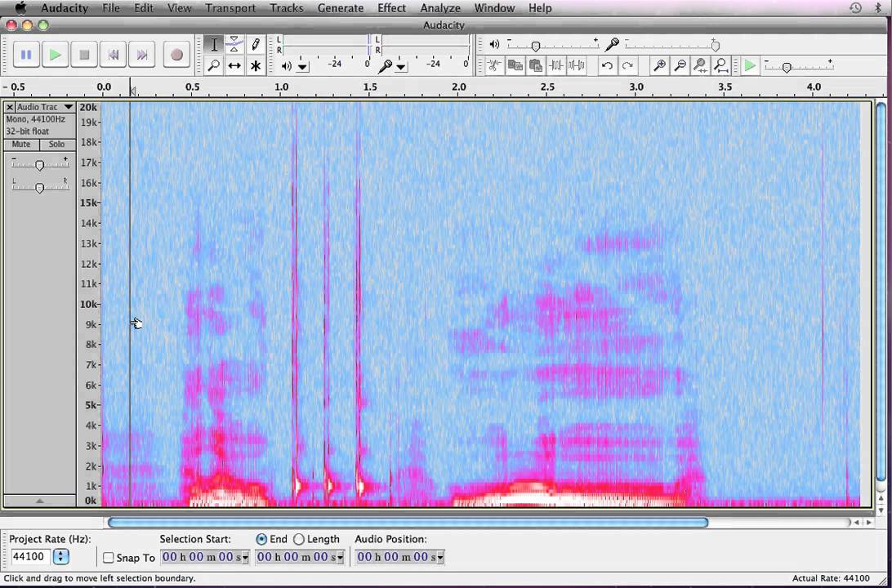Skip to end of the track
This screenshot has height=588, width=892.
tap(142, 55)
